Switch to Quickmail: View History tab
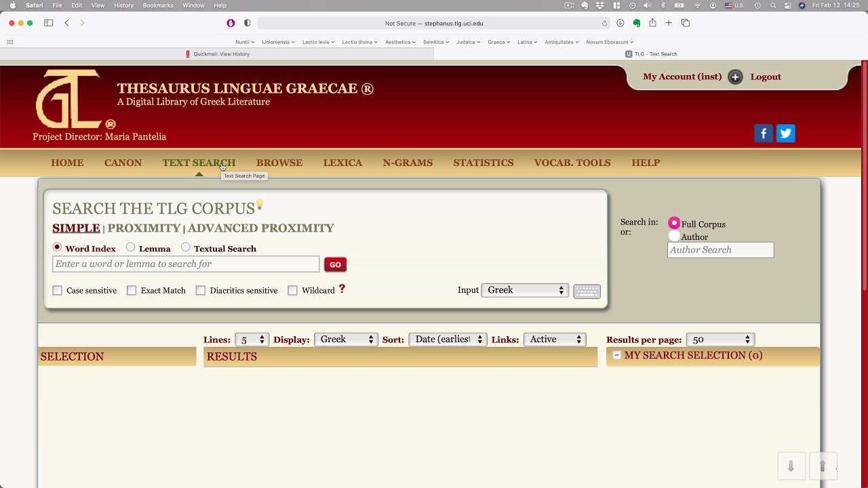868x488 pixels. [217, 54]
